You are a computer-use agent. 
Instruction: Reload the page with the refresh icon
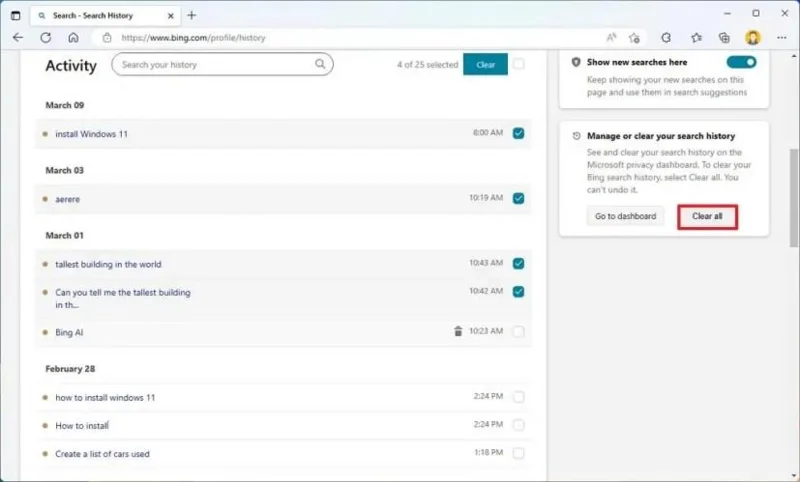pyautogui.click(x=46, y=38)
